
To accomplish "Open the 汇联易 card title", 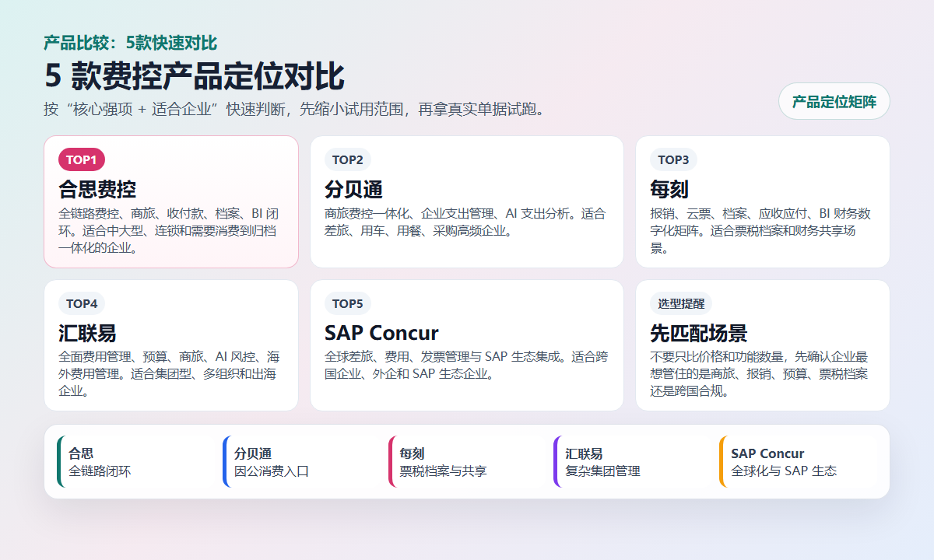I will tap(87, 333).
